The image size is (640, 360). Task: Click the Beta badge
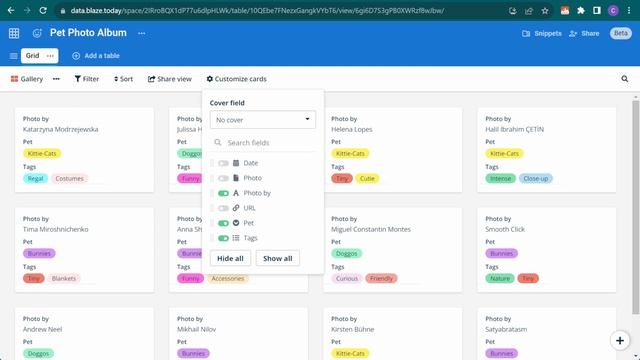pos(620,33)
